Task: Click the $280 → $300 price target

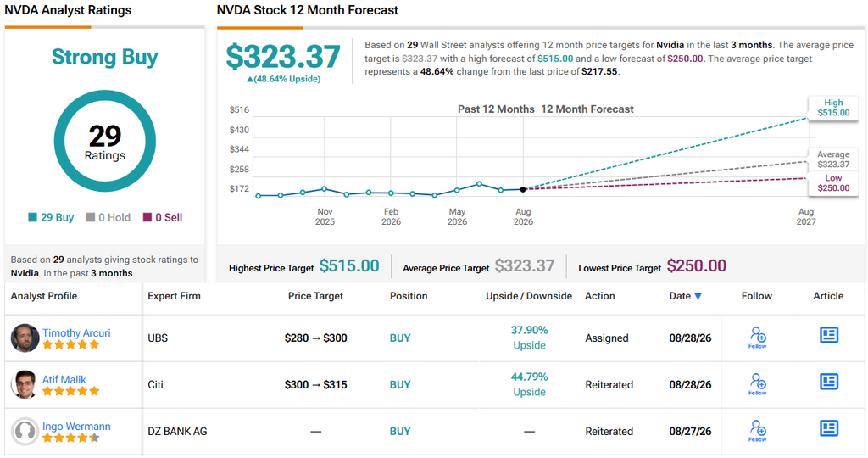Action: point(315,338)
